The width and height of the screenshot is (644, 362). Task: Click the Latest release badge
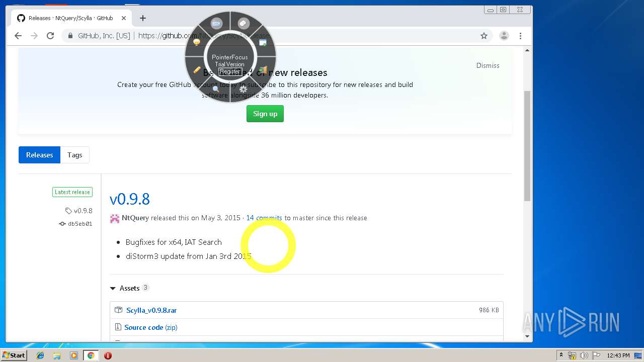(72, 192)
